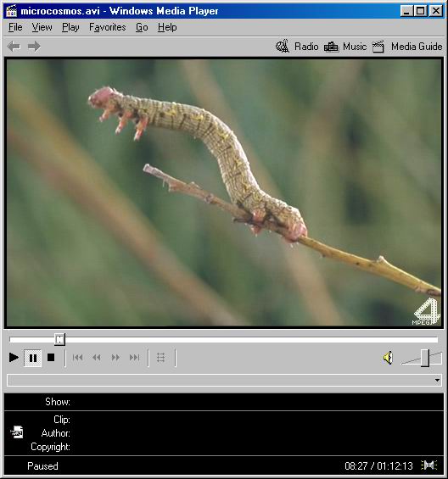Click the Back navigation arrow
Image resolution: width=448 pixels, height=479 pixels.
[x=14, y=47]
